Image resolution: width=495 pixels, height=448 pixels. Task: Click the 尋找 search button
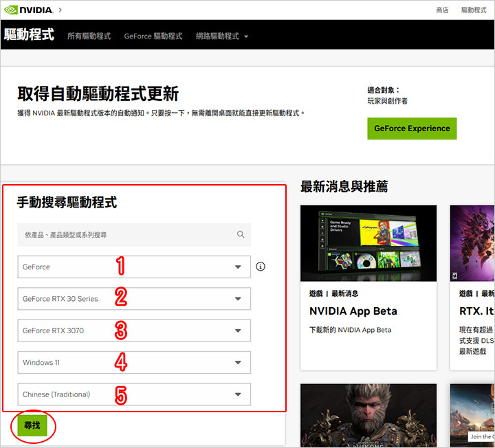[32, 425]
